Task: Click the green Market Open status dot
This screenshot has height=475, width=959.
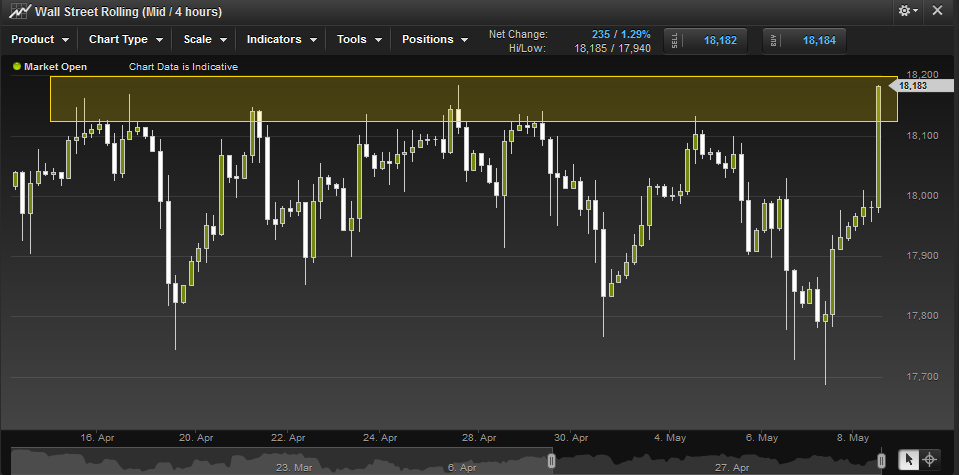Action: click(x=16, y=67)
